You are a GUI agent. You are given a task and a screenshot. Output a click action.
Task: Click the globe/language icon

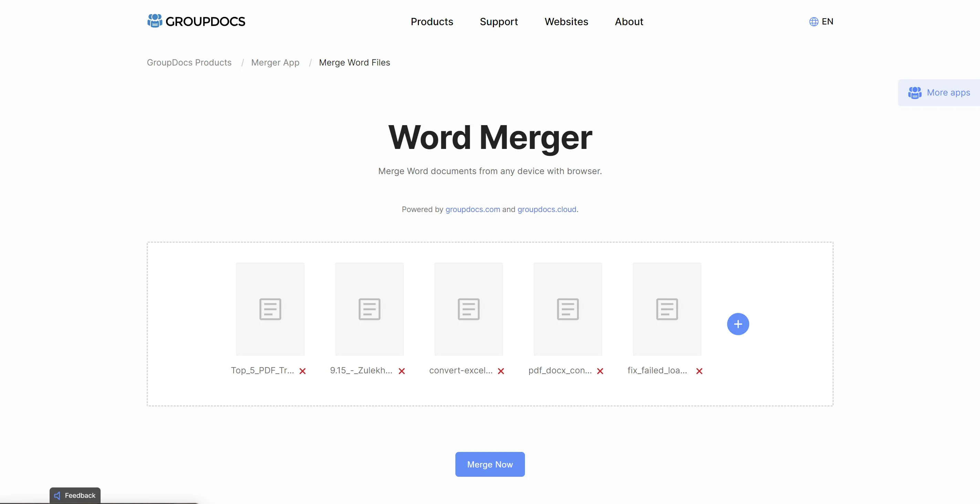[812, 21]
